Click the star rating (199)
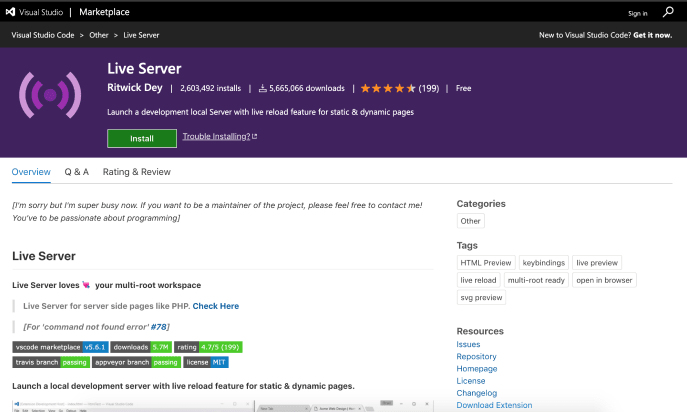 click(x=400, y=89)
